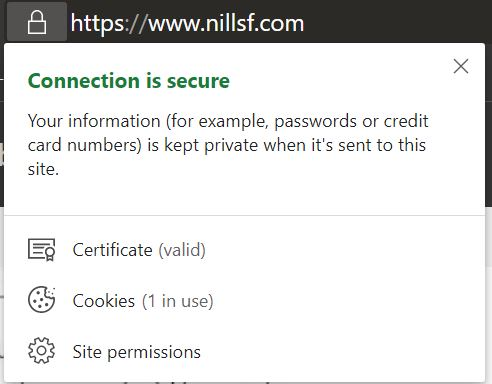Click the word "Certificate" label
The width and height of the screenshot is (492, 384).
click(x=112, y=250)
